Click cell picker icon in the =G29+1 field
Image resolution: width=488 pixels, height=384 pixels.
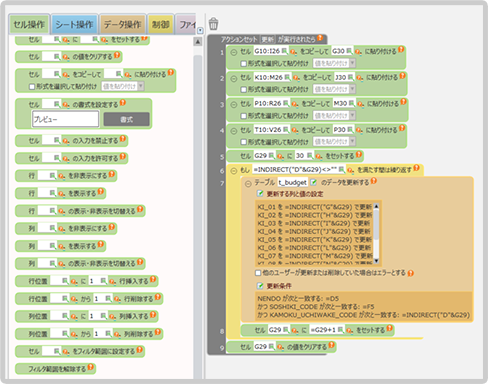pos(340,330)
